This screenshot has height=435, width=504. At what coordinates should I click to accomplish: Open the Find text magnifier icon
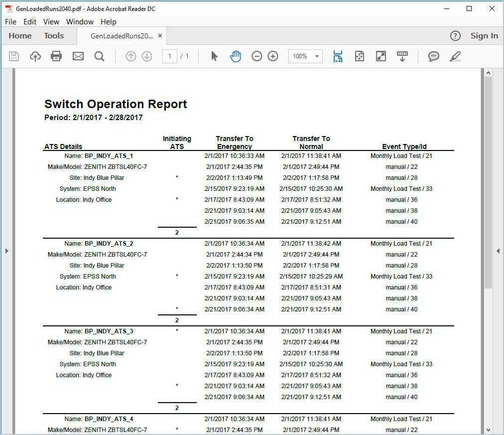(99, 56)
